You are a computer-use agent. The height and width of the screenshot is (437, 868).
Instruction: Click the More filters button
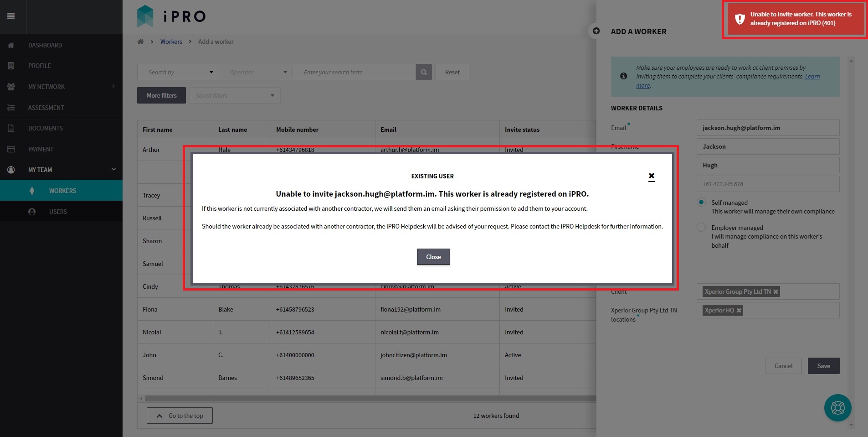tap(161, 95)
